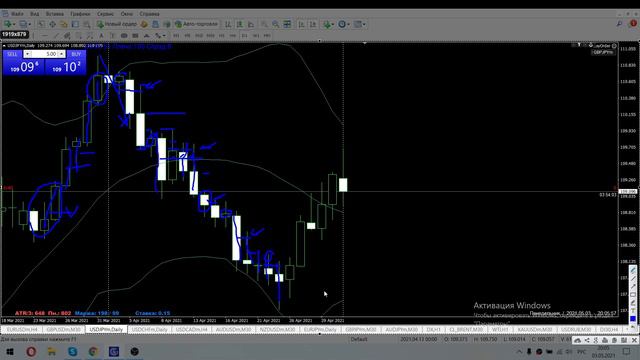Toggle chart shift from right edge

313,24
